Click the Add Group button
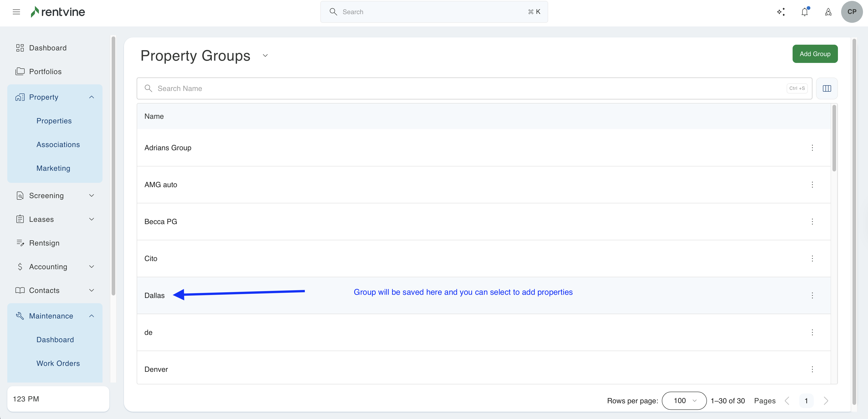 click(815, 54)
